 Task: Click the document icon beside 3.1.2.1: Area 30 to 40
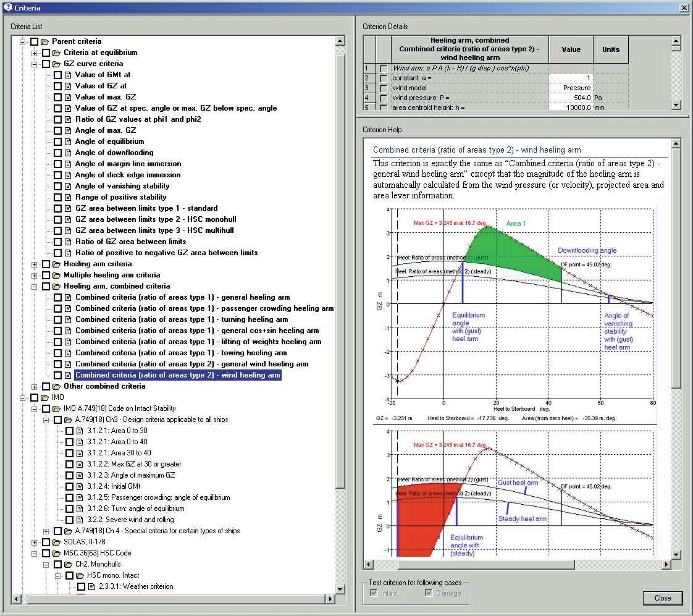80,454
